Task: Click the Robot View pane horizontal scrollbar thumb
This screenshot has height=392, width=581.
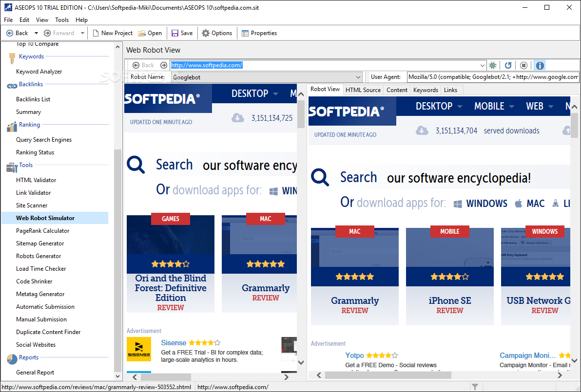Action: tap(388, 375)
